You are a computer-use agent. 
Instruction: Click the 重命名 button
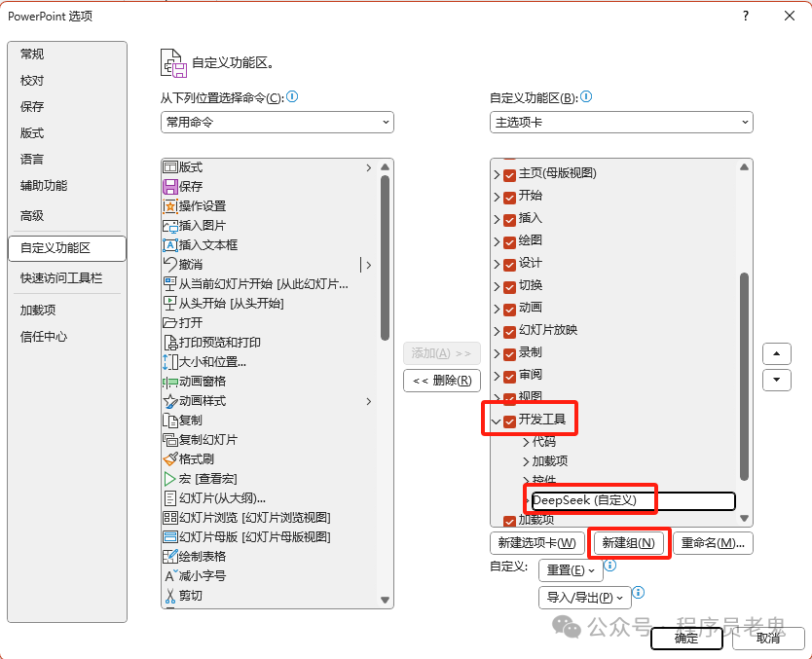click(x=713, y=543)
